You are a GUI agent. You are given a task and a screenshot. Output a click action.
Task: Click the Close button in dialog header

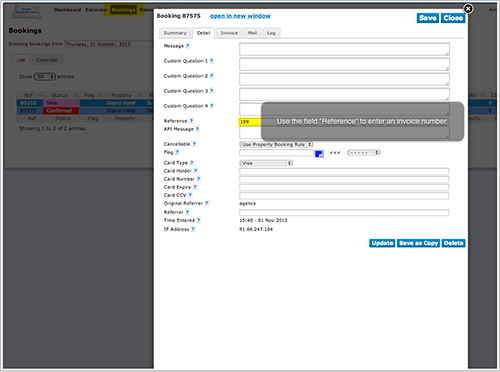pos(453,18)
